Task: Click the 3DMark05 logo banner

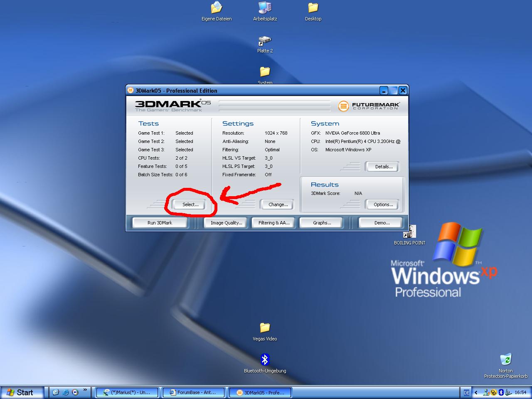Action: [173, 106]
